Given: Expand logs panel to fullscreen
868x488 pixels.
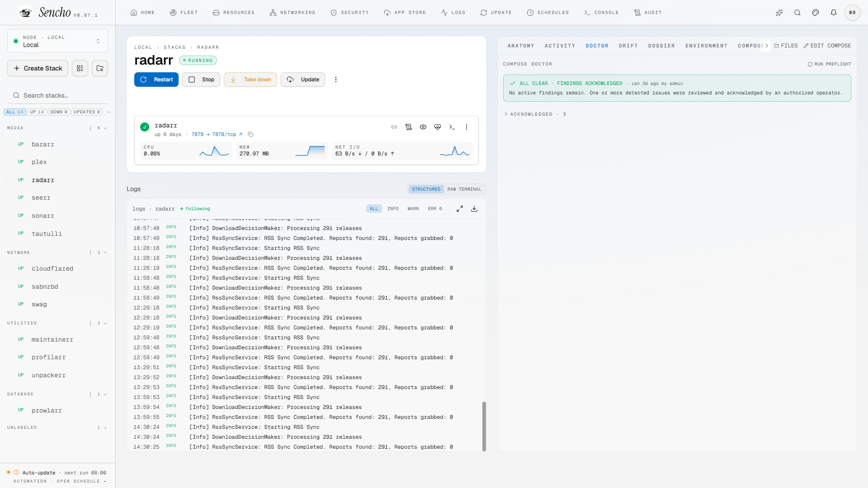Looking at the screenshot, I should (x=460, y=209).
